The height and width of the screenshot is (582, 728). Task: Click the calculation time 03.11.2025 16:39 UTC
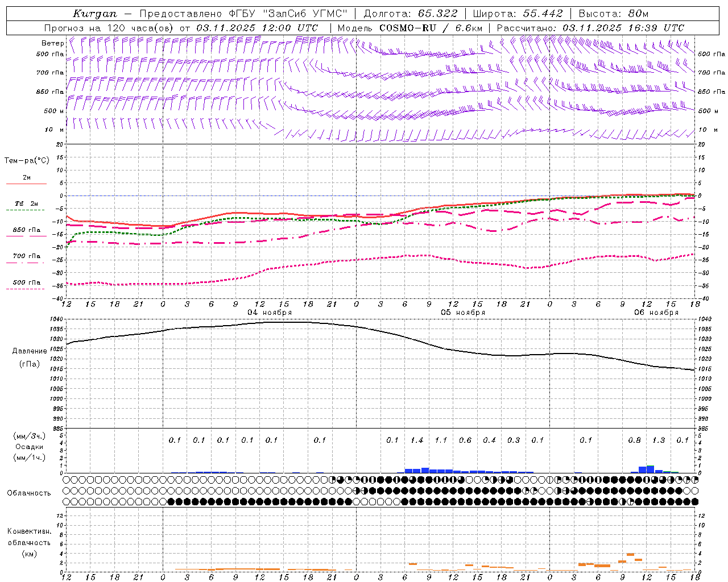(623, 28)
